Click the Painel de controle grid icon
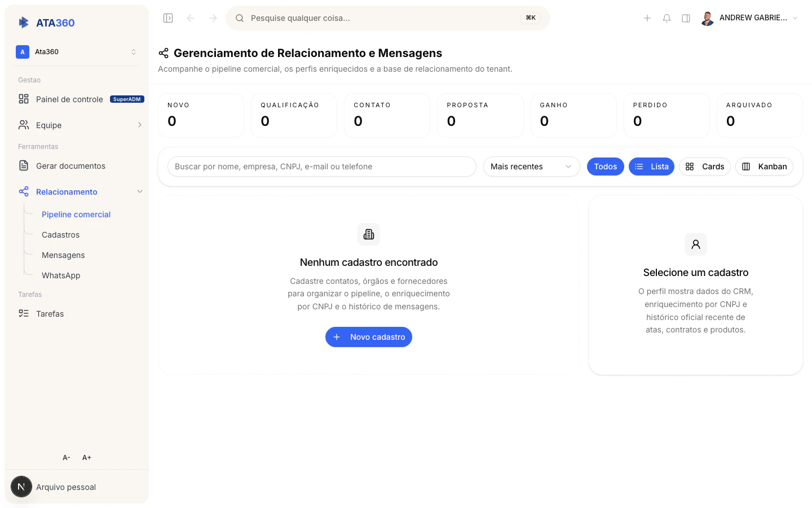Viewport: 812px width, 508px height. pos(23,99)
